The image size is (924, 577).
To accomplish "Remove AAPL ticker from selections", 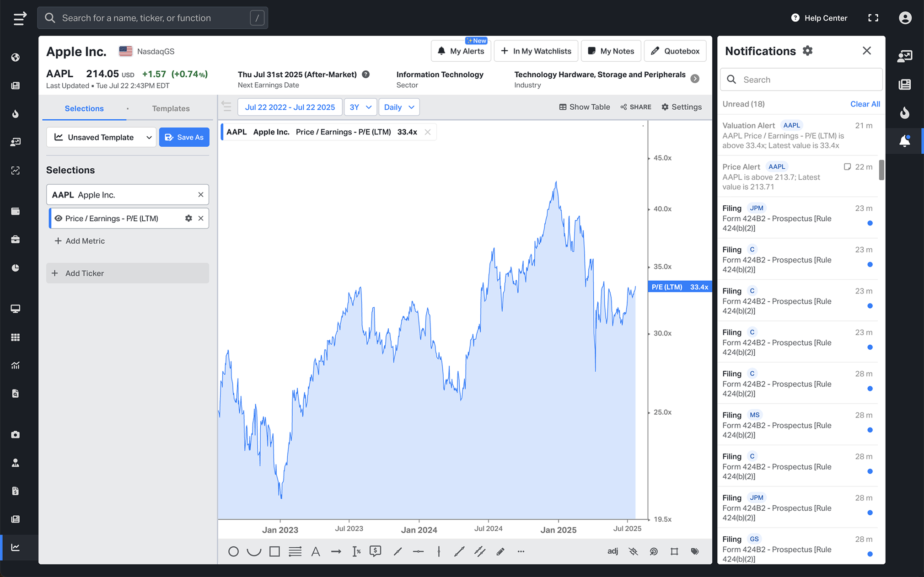I will click(x=201, y=195).
